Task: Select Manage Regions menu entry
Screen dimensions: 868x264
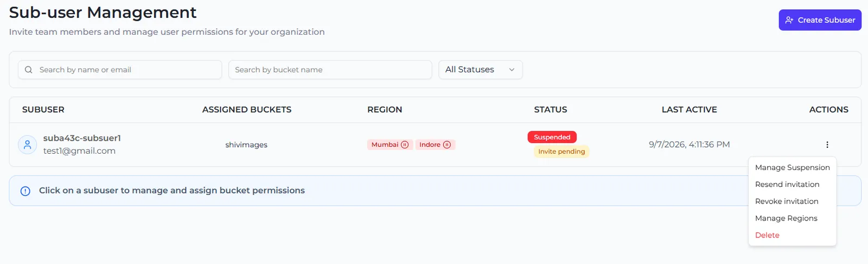Action: (x=792, y=218)
